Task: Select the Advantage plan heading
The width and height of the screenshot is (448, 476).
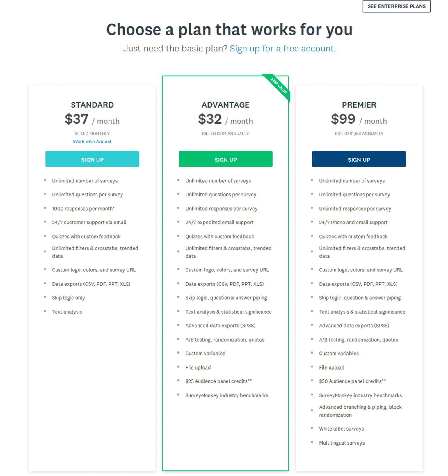Action: pos(225,105)
